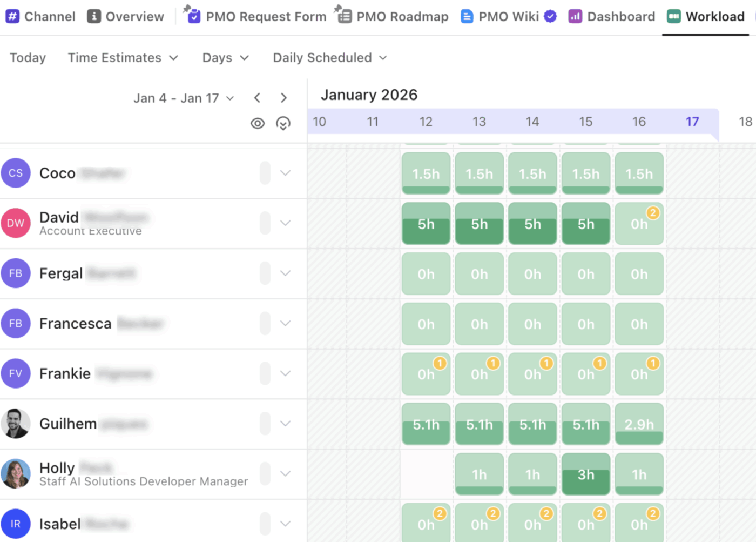
Task: Go to previous date range arrow
Action: tap(257, 98)
